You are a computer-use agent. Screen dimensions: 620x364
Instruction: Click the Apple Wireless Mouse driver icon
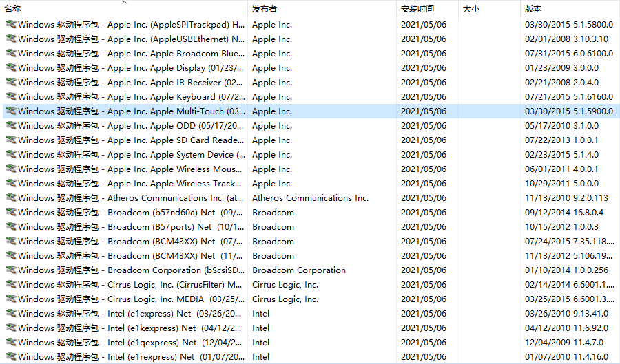pos(11,169)
